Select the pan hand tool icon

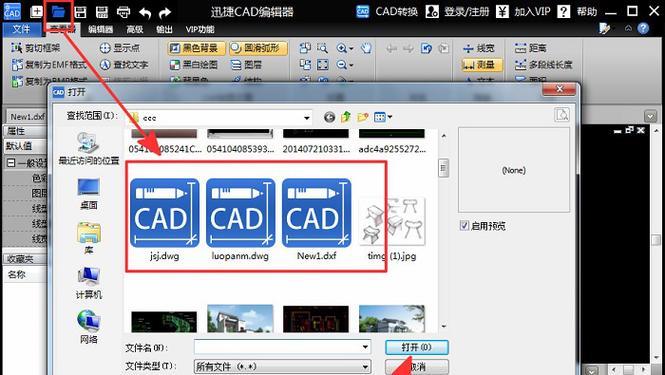coord(366,48)
